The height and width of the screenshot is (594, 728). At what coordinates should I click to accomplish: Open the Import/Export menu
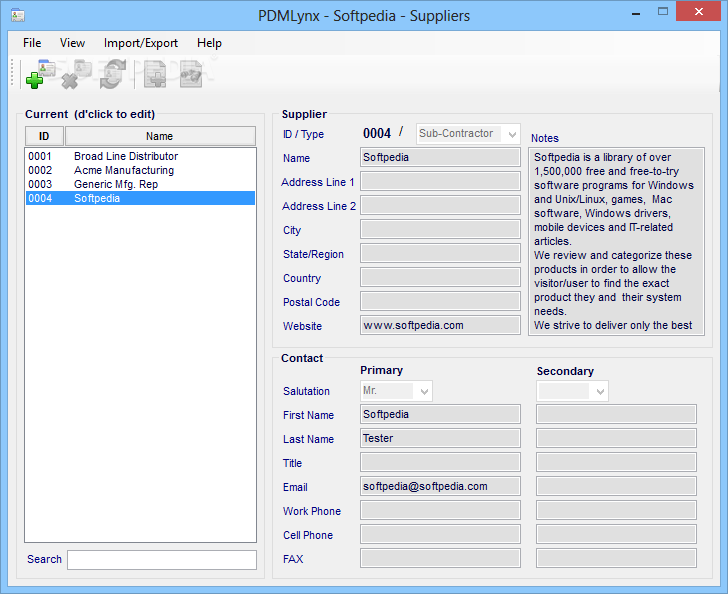pos(141,43)
